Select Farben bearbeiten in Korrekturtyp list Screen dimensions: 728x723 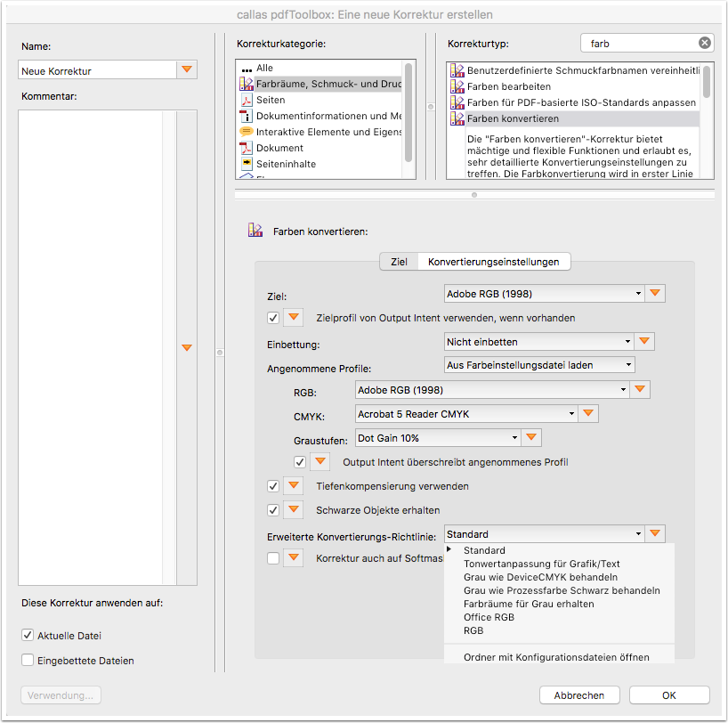point(573,86)
